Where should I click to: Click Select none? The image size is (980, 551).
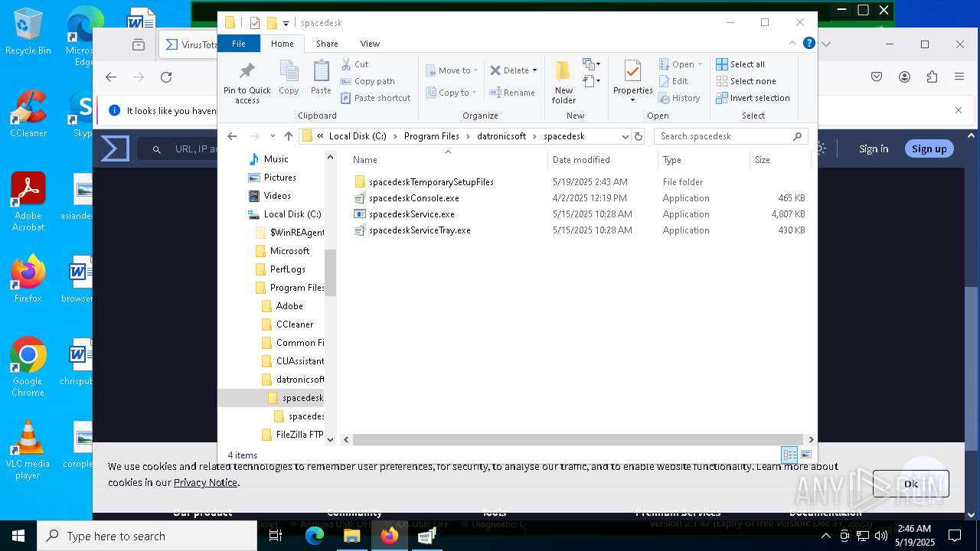click(x=746, y=81)
